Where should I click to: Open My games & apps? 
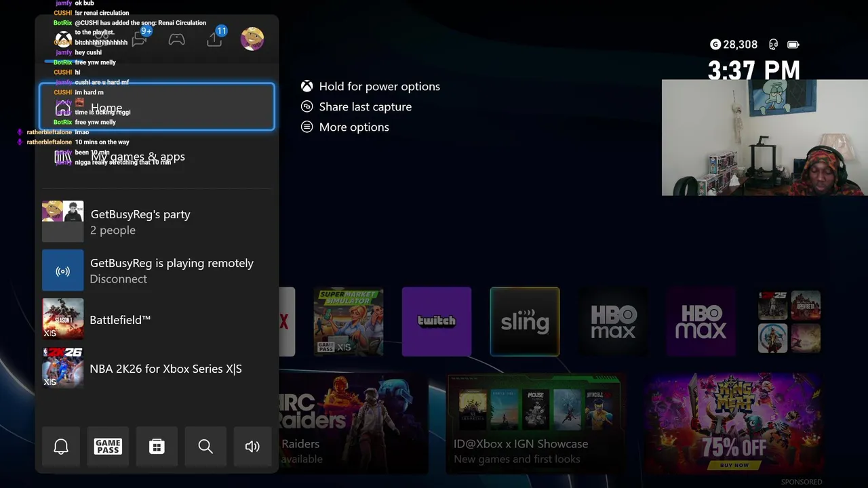(x=157, y=157)
